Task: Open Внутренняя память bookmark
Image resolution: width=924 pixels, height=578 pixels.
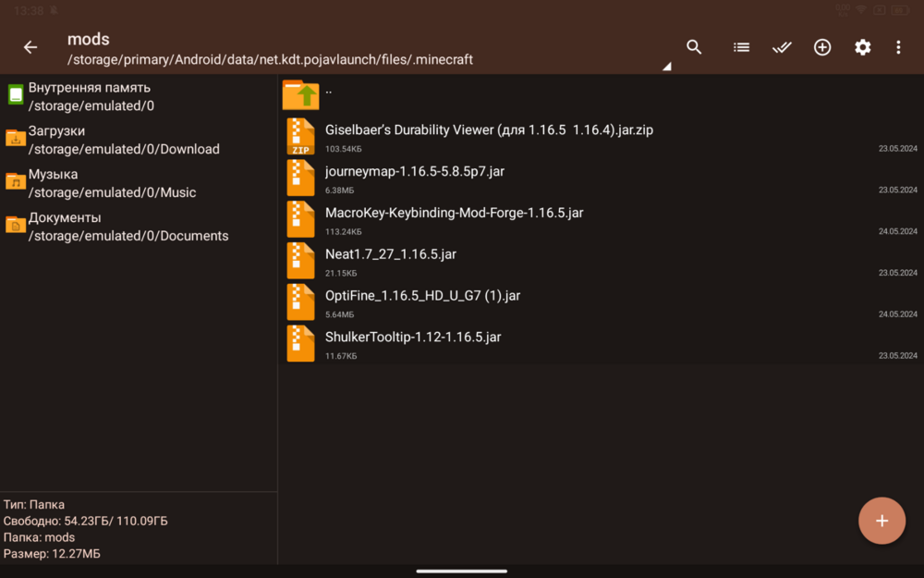Action: click(x=139, y=96)
